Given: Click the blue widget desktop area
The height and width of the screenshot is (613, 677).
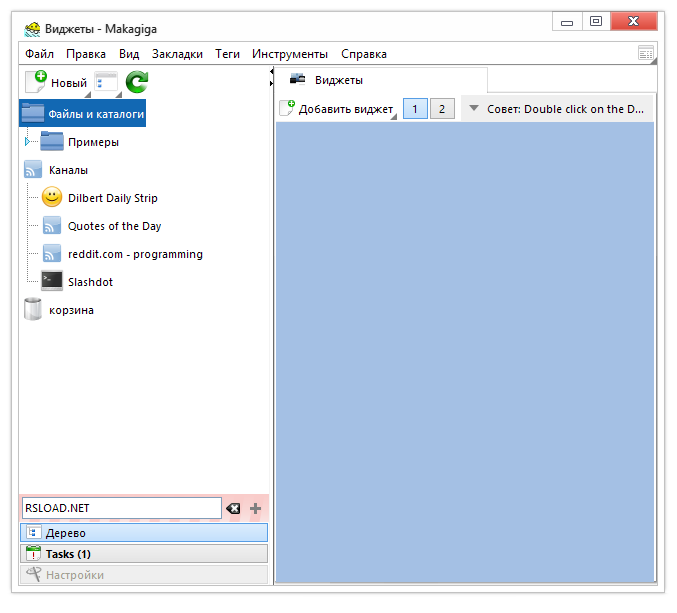Looking at the screenshot, I should [465, 352].
